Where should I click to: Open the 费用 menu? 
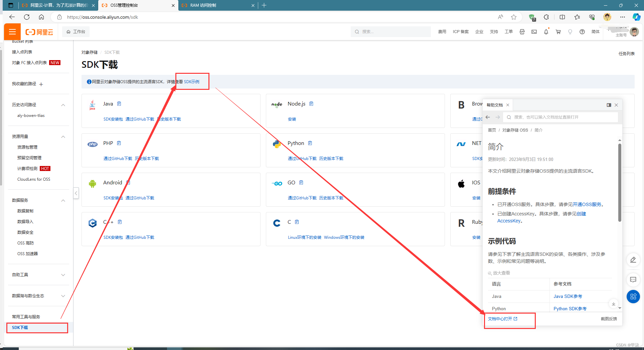pos(442,32)
